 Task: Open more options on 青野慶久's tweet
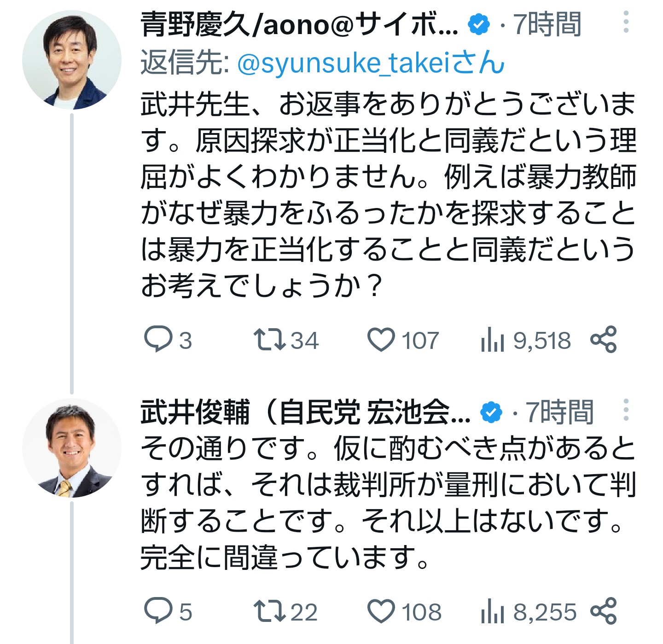[x=626, y=23]
